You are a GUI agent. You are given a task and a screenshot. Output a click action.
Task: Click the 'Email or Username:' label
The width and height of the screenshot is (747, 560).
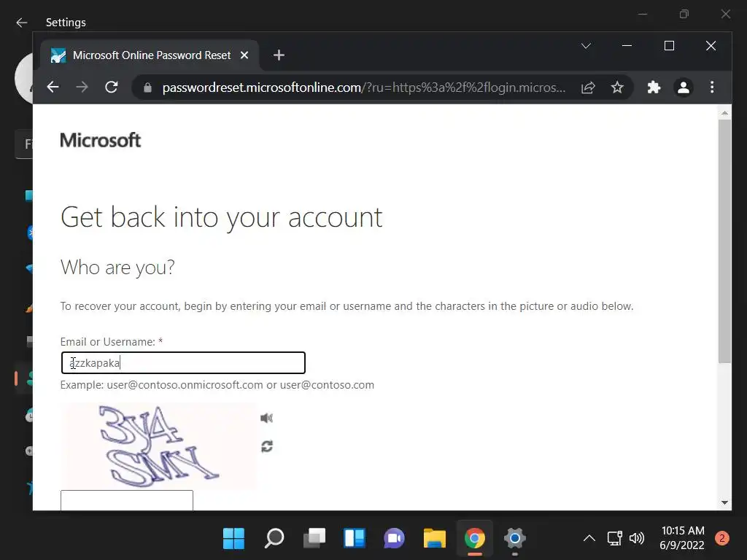tap(108, 342)
